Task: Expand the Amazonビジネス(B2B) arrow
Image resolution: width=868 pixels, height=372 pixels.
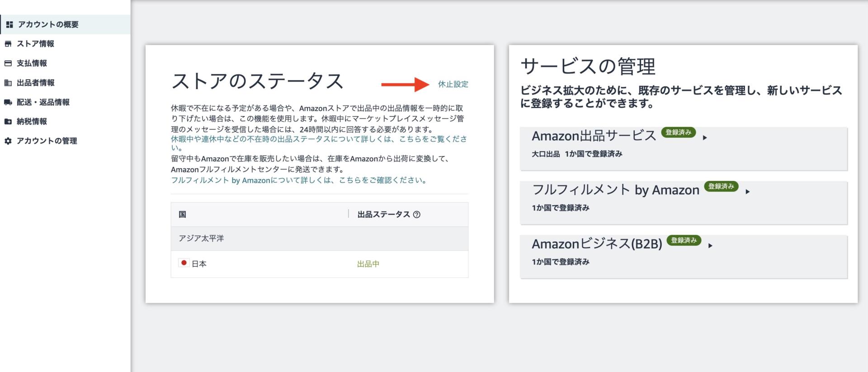Action: click(711, 245)
